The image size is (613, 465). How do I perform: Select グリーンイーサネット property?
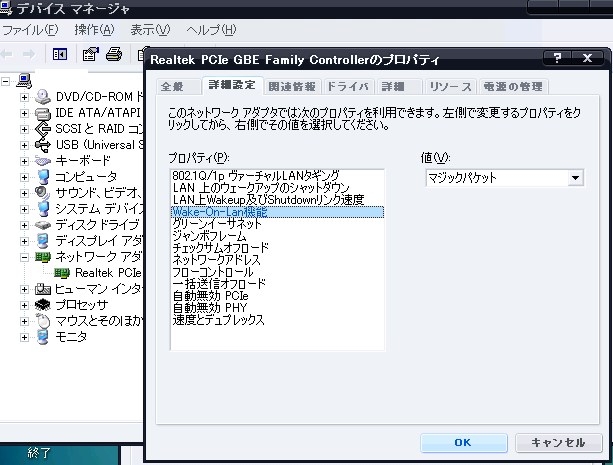(x=277, y=224)
